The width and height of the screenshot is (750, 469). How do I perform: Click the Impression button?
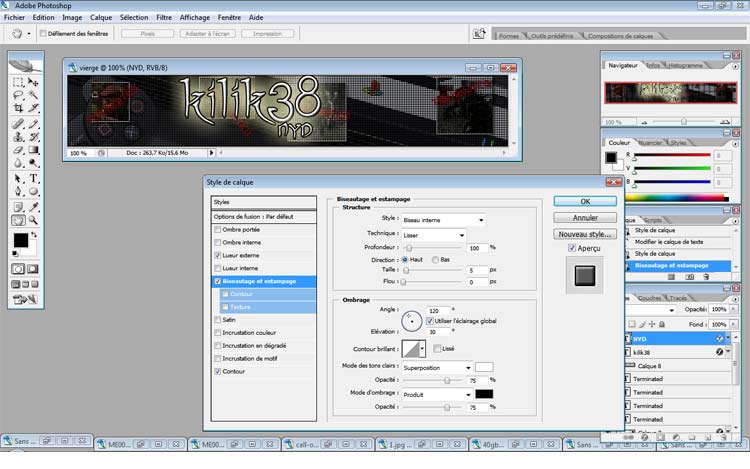click(267, 34)
